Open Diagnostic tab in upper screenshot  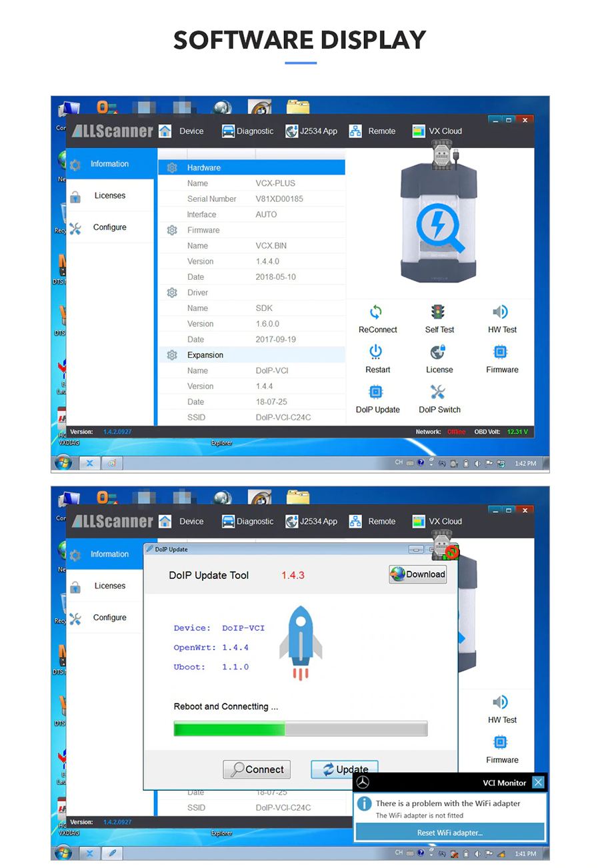click(x=247, y=131)
